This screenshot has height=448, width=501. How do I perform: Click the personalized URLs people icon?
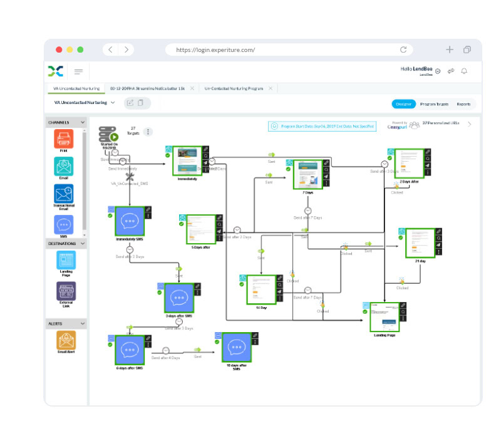pos(415,125)
